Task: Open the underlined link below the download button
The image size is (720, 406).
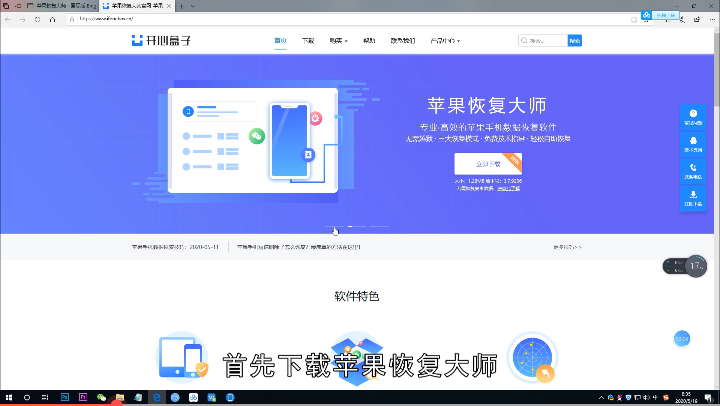Action: [508, 188]
